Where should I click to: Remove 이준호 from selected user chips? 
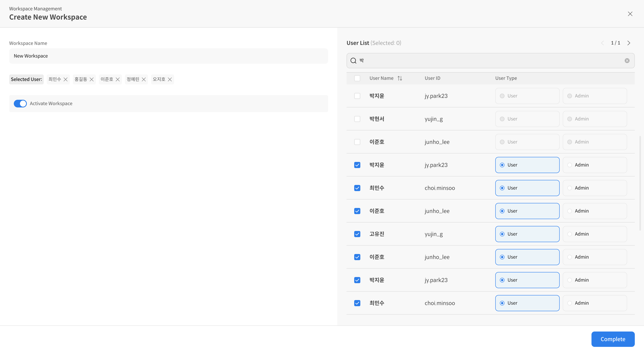point(118,79)
